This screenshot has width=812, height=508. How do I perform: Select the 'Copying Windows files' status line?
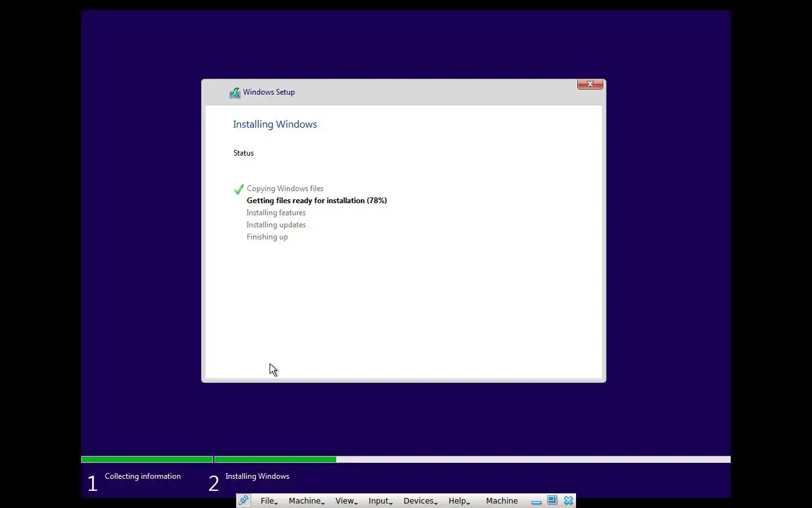coord(285,189)
